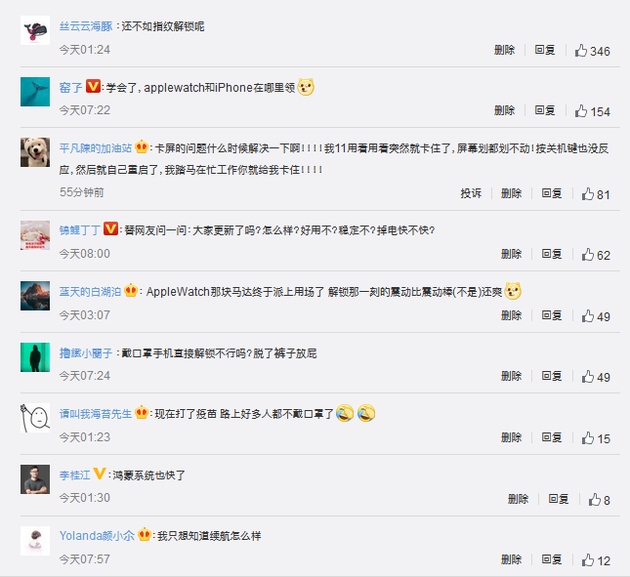This screenshot has height=577, width=630.
Task: Like the comment with 346 likes
Action: (x=581, y=51)
